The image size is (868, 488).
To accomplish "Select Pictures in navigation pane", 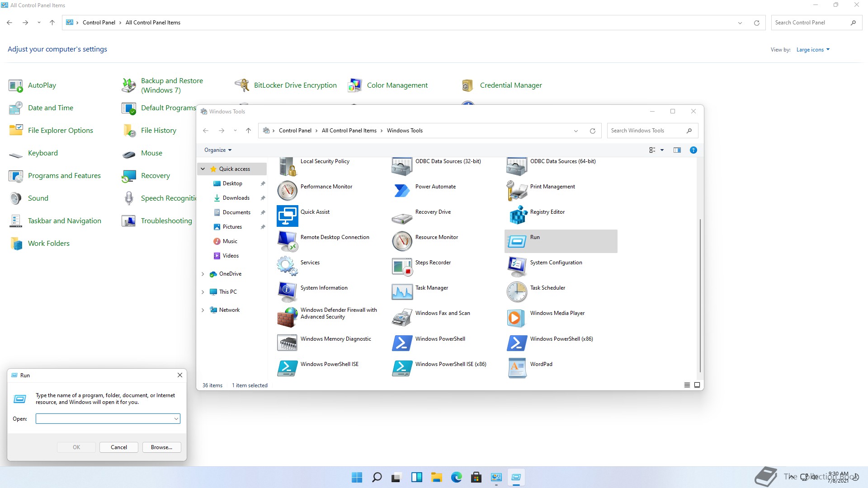I will click(x=232, y=227).
